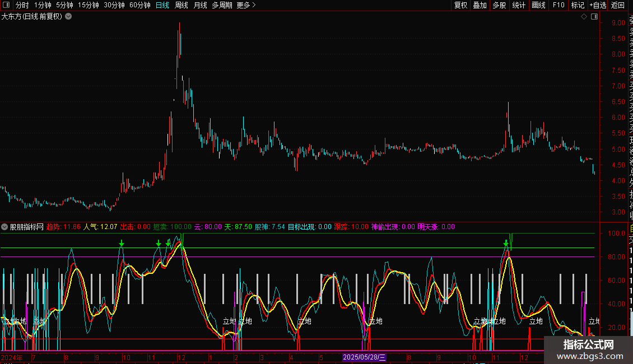Toggle 复权 price adjustment
The width and height of the screenshot is (633, 364).
460,5
